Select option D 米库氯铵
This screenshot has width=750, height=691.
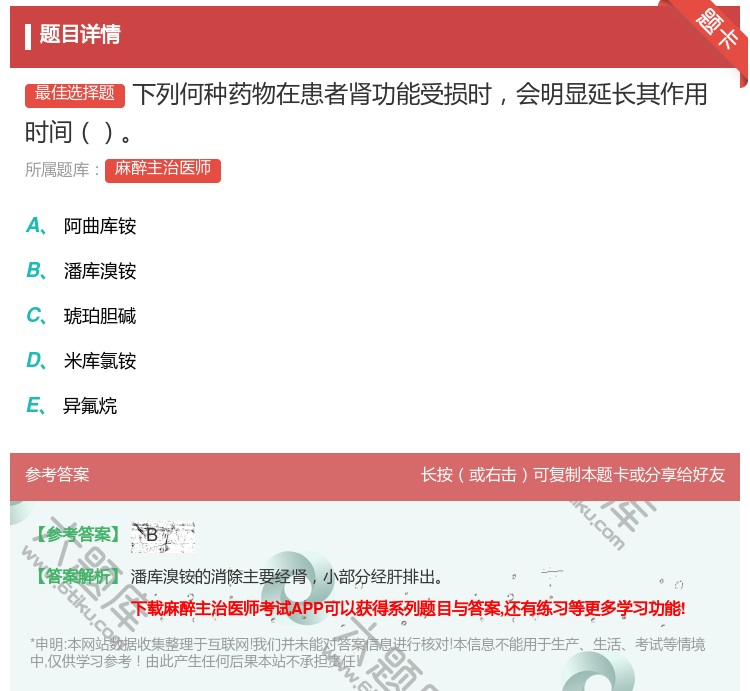click(81, 361)
